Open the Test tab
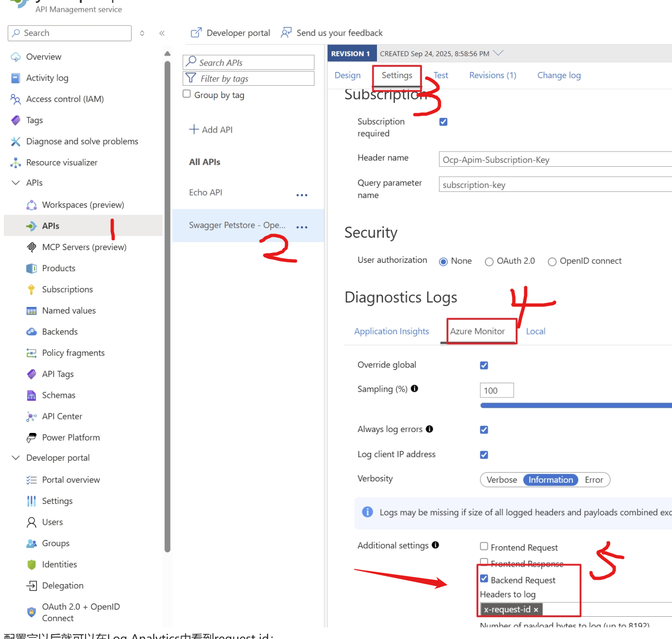This screenshot has width=672, height=639. (x=441, y=75)
